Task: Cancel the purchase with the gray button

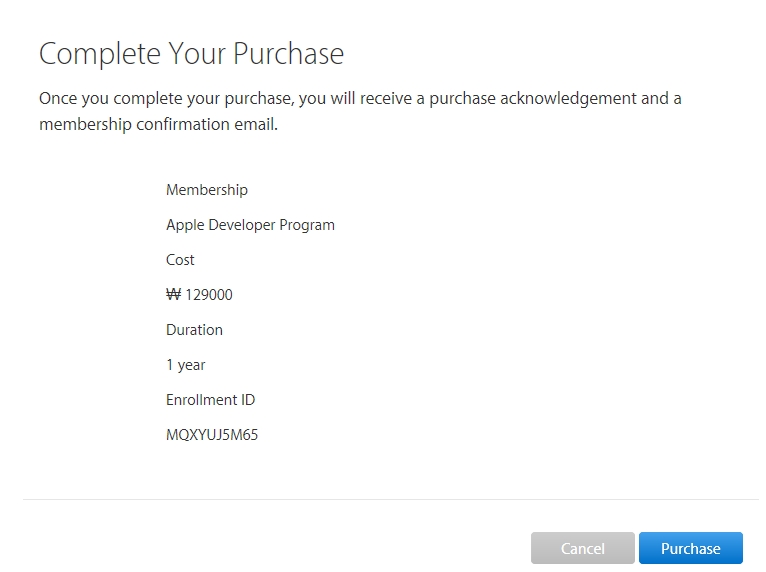Action: 582,548
